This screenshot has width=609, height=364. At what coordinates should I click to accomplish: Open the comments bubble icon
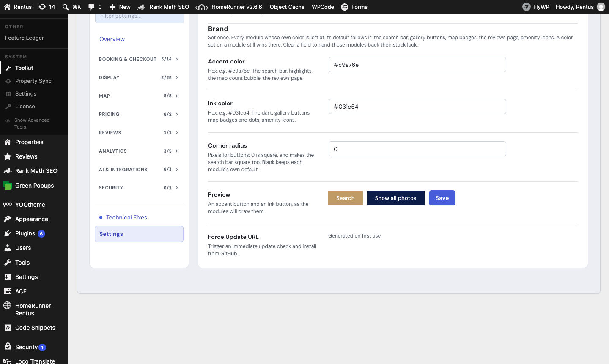(91, 7)
